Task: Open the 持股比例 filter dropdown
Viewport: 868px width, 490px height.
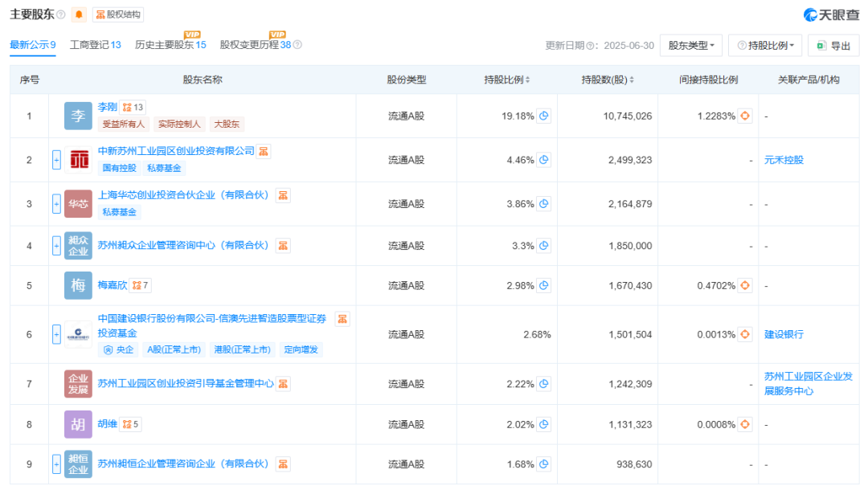Action: pos(765,45)
